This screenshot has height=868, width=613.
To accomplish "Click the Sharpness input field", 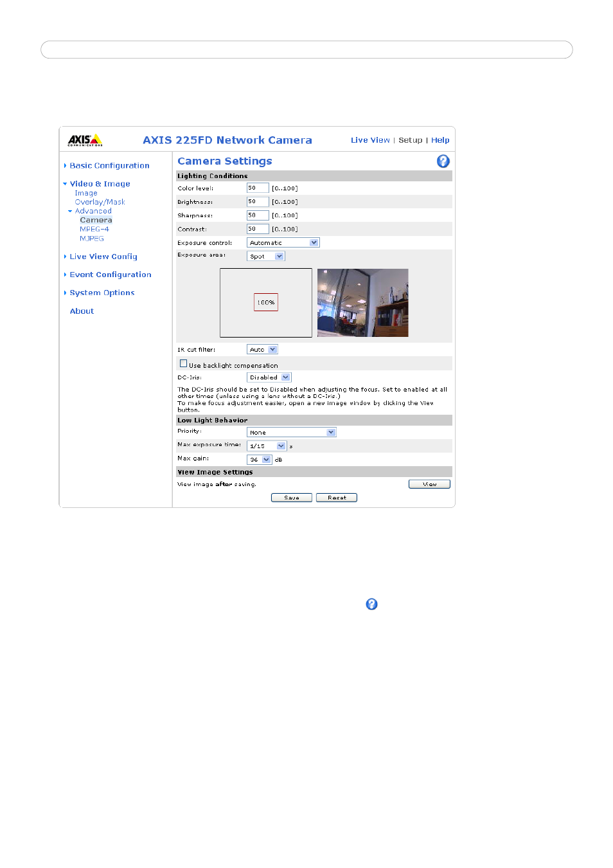I will 258,215.
